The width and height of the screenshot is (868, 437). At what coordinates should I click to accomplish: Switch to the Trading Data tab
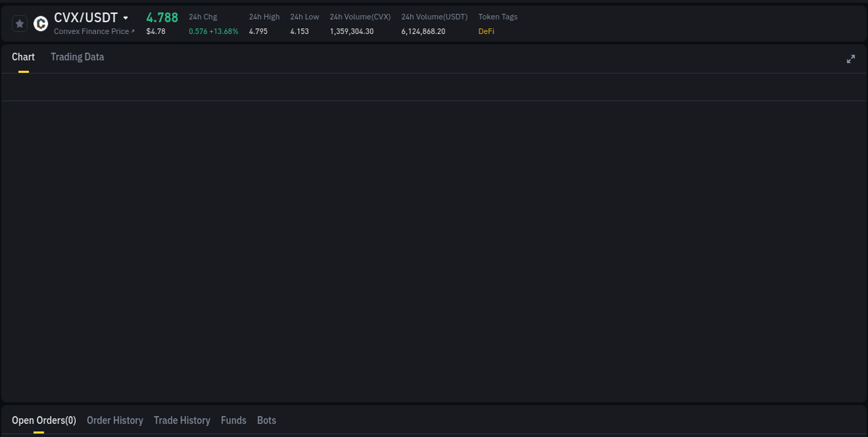pos(77,57)
